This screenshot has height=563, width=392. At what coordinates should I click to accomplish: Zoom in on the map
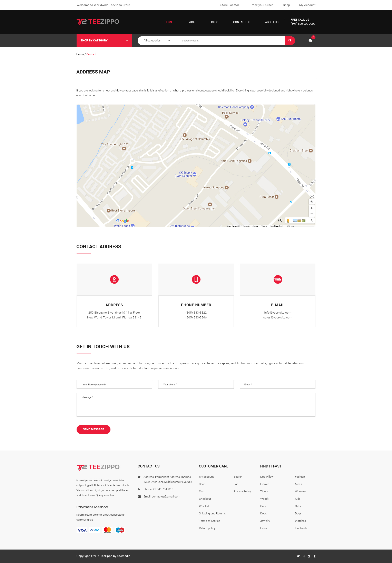click(x=312, y=208)
